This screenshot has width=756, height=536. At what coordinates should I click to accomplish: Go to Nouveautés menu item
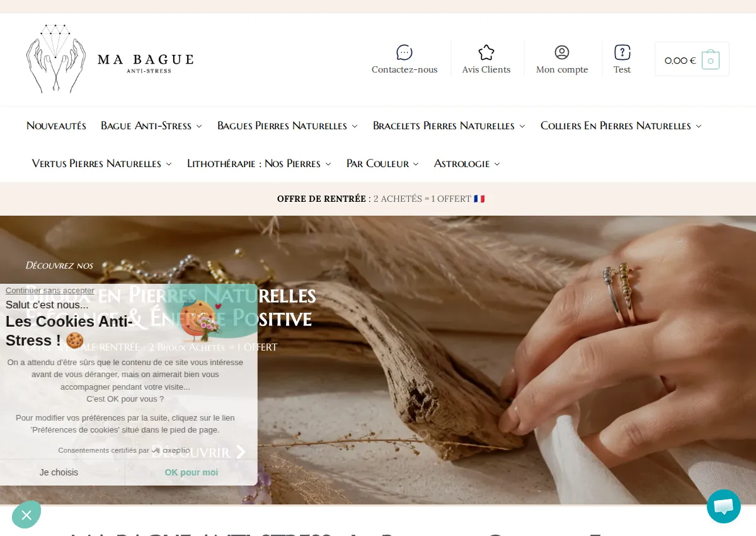(56, 125)
